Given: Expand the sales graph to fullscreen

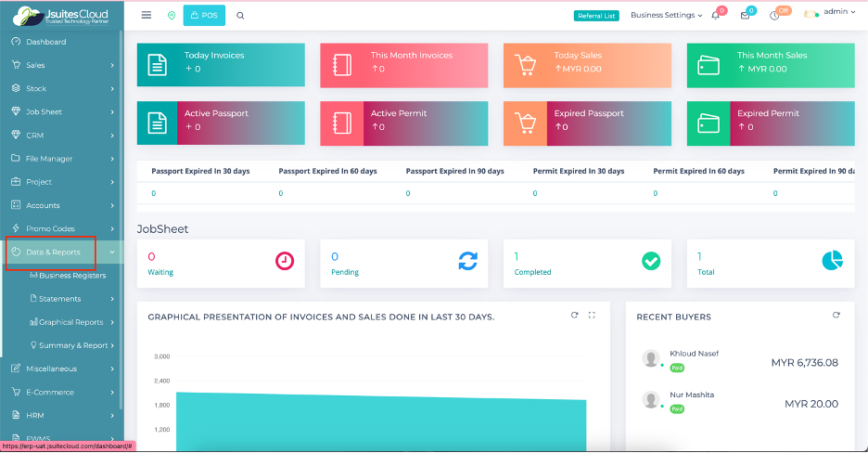Looking at the screenshot, I should click(x=593, y=316).
